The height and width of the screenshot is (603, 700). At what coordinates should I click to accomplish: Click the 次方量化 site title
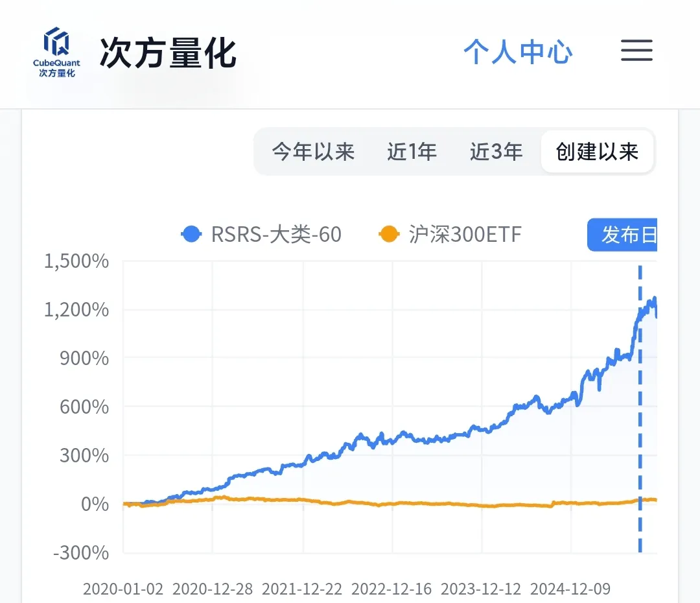[x=168, y=53]
